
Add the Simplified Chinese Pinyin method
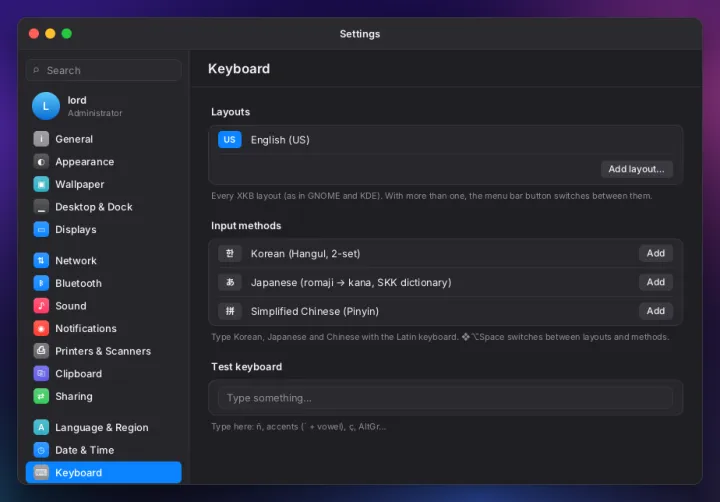pos(656,311)
